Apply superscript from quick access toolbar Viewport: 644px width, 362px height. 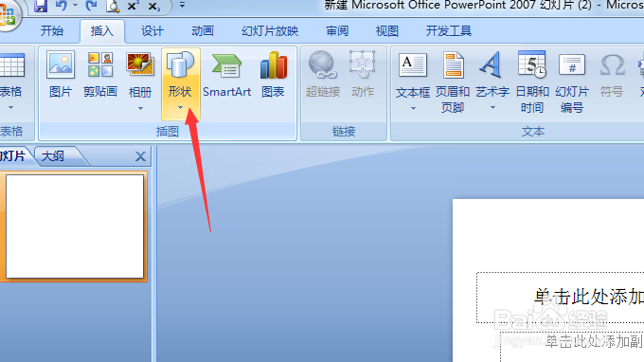click(133, 6)
